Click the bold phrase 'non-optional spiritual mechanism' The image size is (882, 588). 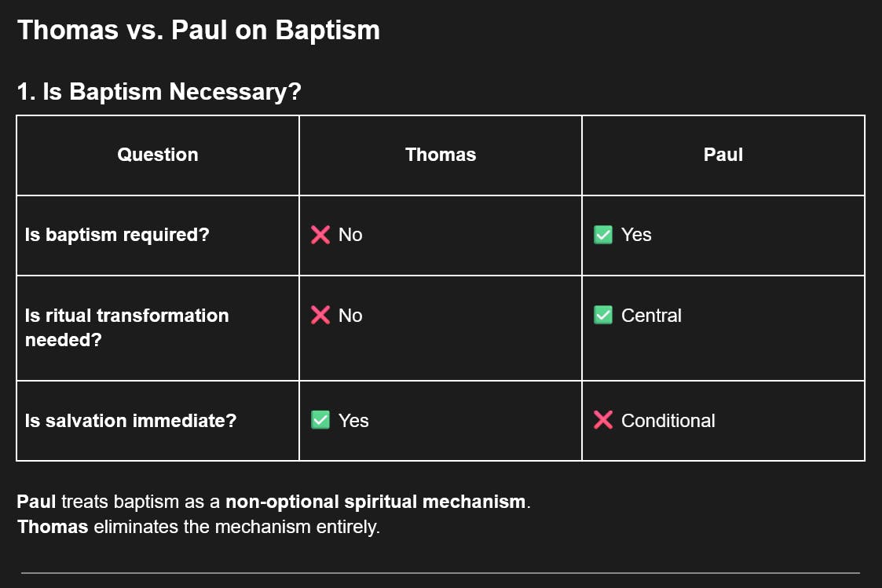[x=375, y=502]
